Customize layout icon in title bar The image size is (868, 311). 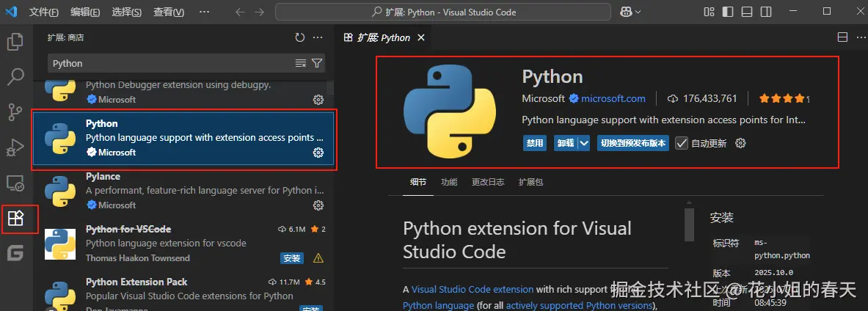[709, 12]
